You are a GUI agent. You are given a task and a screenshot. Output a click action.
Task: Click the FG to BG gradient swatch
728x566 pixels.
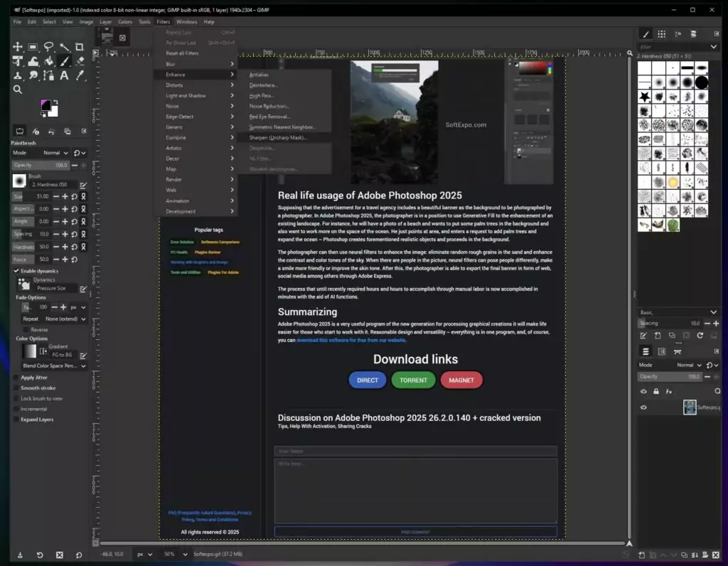[x=28, y=351]
